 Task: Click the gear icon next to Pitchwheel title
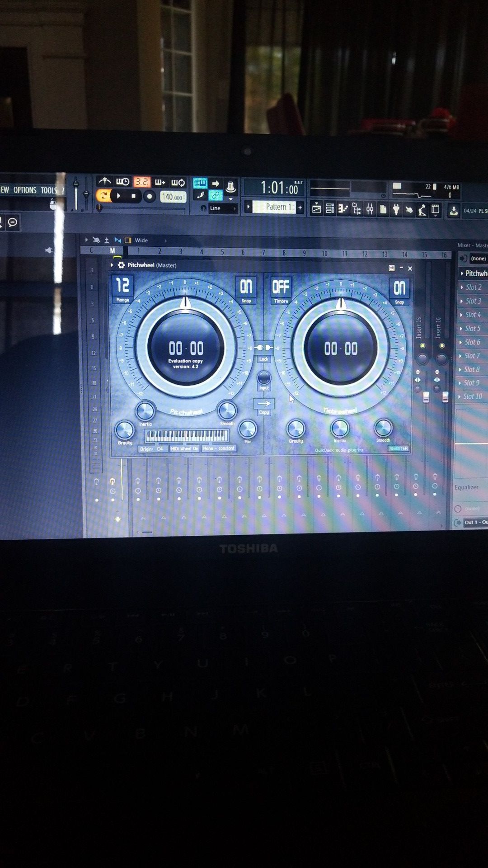(121, 265)
